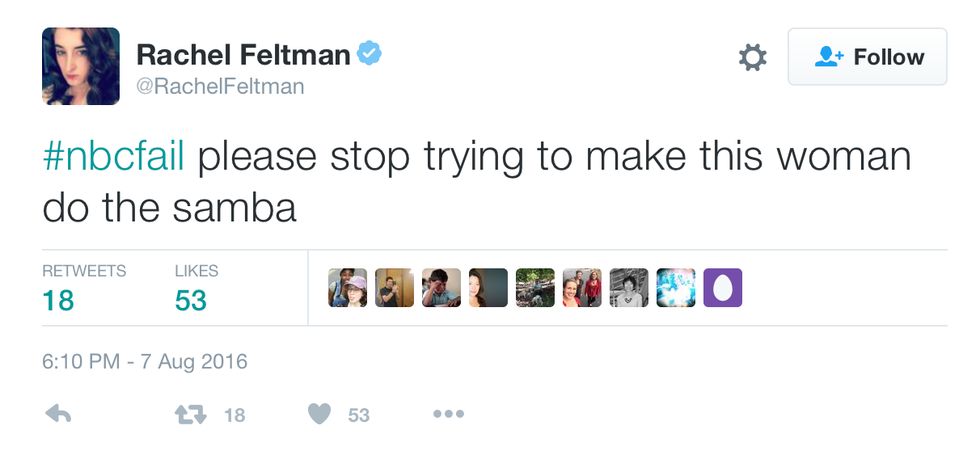Viewport: 980px width, 472px height.
Task: Click the green outdoor scene liker avatar
Action: pyautogui.click(x=535, y=287)
